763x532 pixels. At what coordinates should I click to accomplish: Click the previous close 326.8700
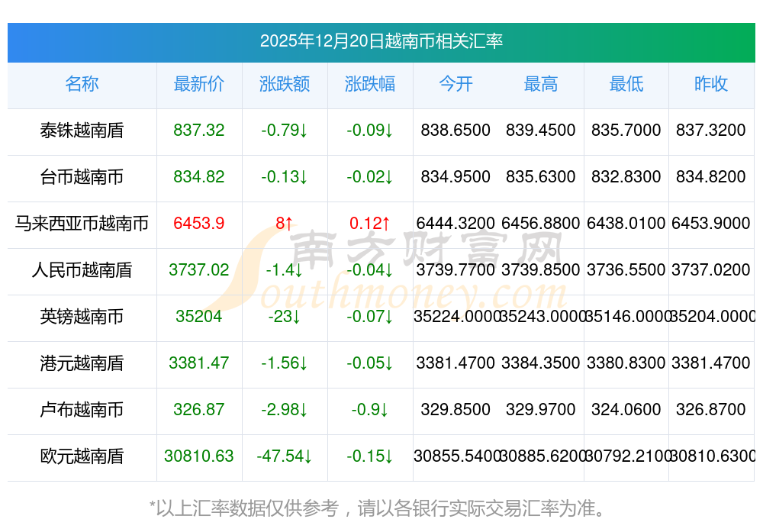711,409
